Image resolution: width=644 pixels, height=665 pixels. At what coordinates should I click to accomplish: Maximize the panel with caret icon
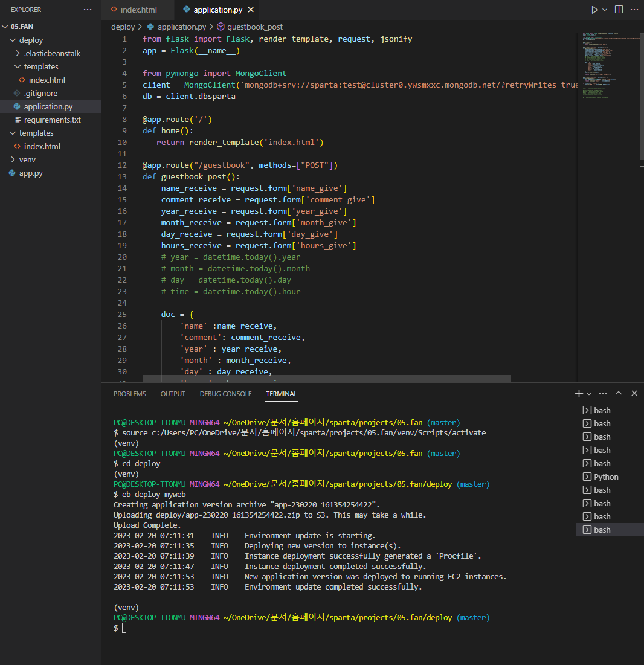click(619, 393)
